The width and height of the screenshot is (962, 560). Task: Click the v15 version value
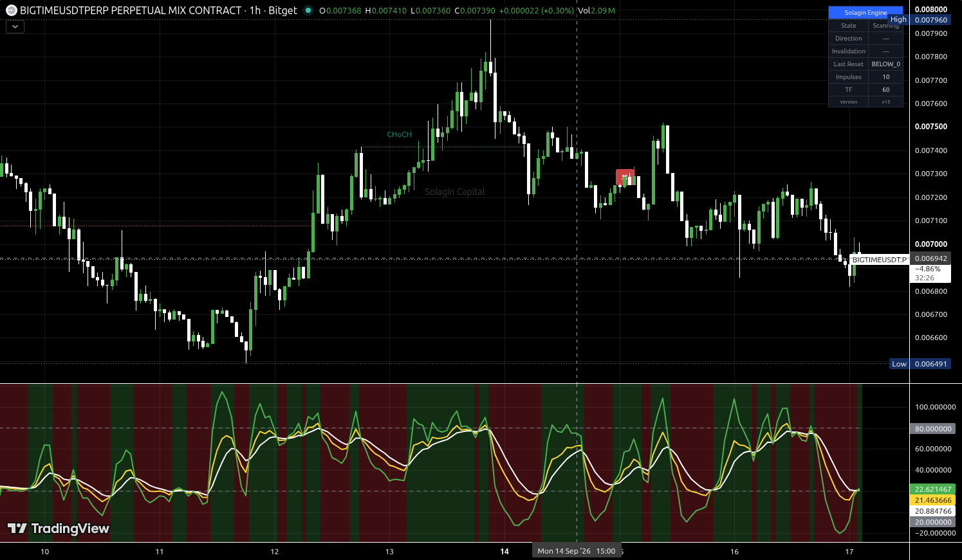(885, 102)
